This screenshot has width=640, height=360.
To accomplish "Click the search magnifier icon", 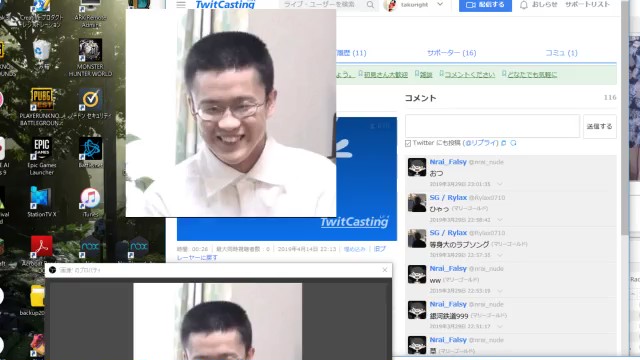I will [x=370, y=4].
